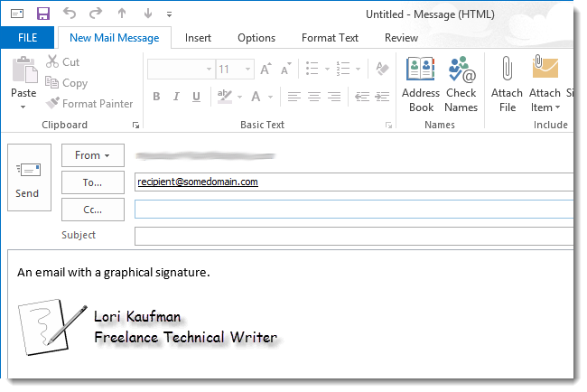Click Clear All Formatting icon
The width and height of the screenshot is (587, 392).
coord(382,69)
